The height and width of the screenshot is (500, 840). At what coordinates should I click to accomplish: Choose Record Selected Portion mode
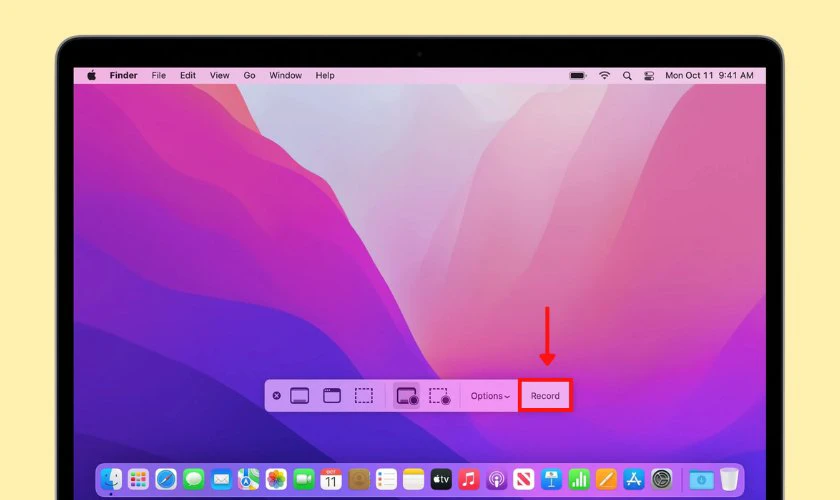[x=439, y=396]
